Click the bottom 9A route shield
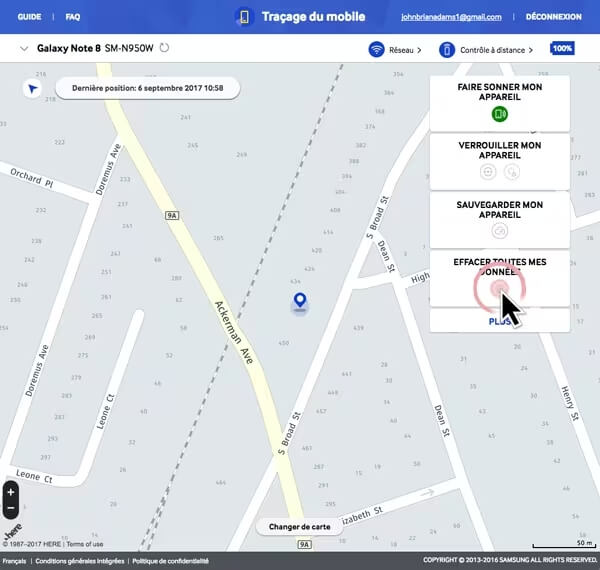Image resolution: width=600 pixels, height=570 pixels. click(x=304, y=544)
